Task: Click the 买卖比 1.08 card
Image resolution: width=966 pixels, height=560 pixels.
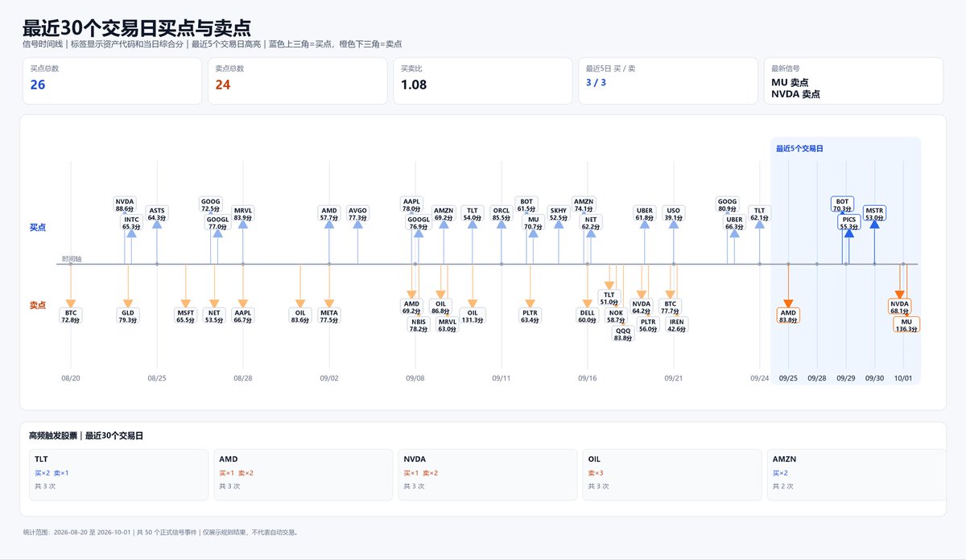Action: point(483,80)
